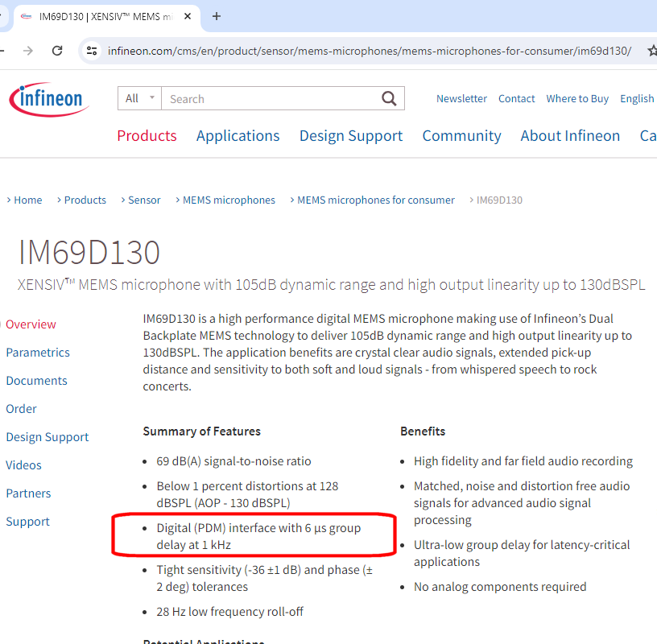Click '69 dB(A) signal-to-noise ratio' bullet
Viewport: 657px width, 644px height.
click(233, 461)
